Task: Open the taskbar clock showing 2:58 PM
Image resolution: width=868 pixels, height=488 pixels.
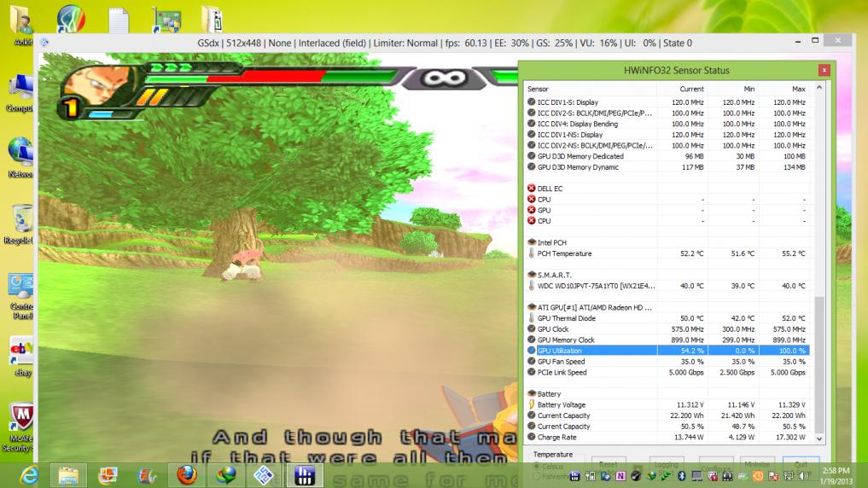Action: click(x=836, y=476)
